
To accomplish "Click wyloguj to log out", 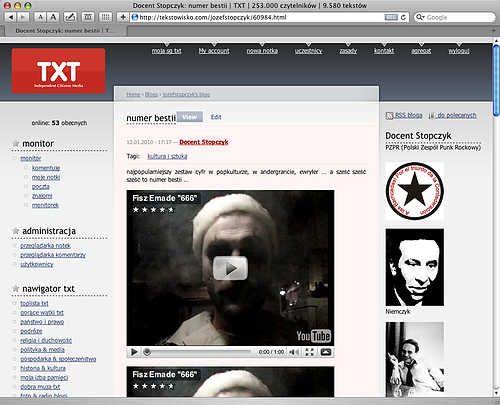I will [x=459, y=51].
